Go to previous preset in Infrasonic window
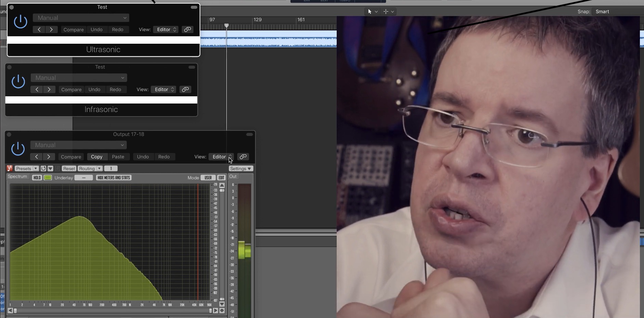 tap(37, 89)
